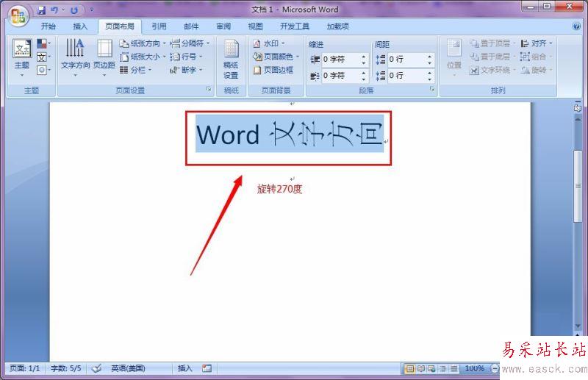Viewport: 588px width, 380px height.
Task: Toggle ruler button above scrollbar
Action: tap(578, 107)
